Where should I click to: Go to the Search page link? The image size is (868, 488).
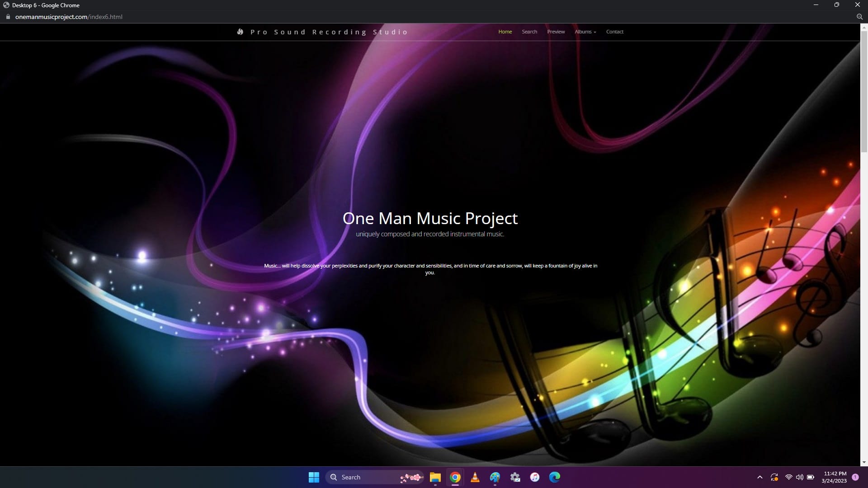click(x=529, y=32)
